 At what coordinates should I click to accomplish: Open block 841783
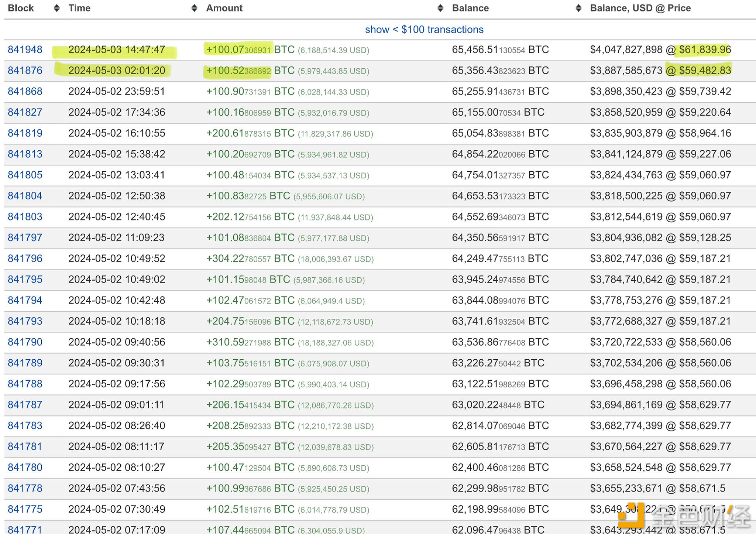(x=25, y=425)
